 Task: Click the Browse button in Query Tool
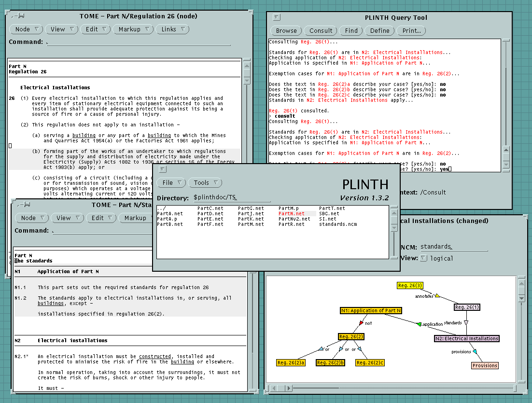coord(286,30)
